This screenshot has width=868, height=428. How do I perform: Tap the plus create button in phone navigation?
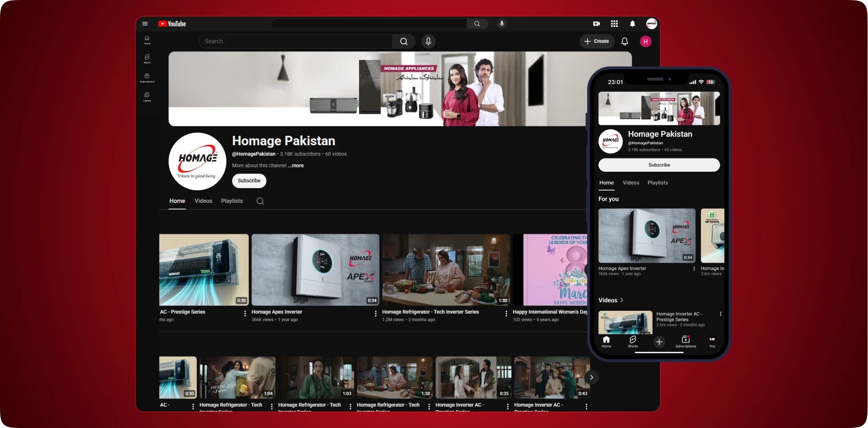pyautogui.click(x=659, y=342)
